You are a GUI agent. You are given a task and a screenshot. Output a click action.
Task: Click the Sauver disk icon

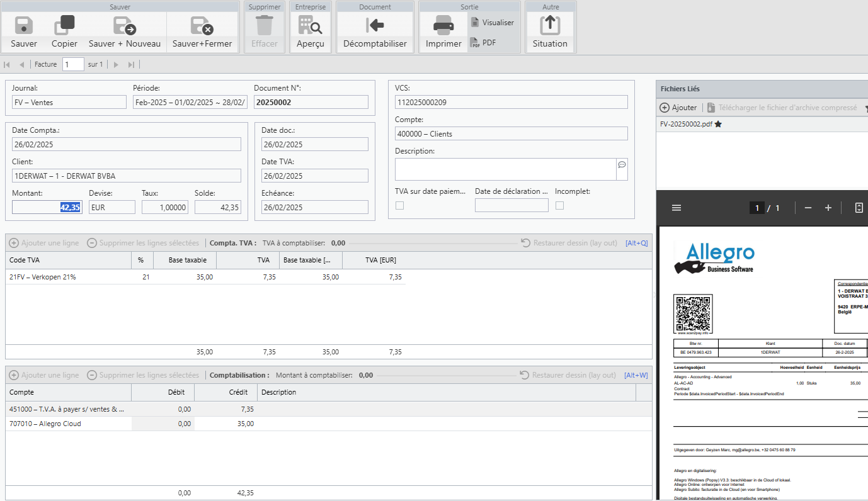pyautogui.click(x=24, y=26)
